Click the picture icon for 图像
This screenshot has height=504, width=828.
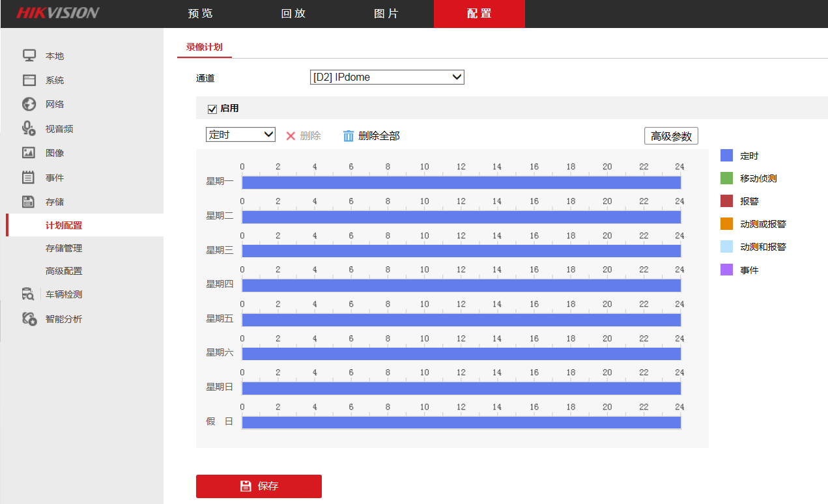pyautogui.click(x=29, y=153)
